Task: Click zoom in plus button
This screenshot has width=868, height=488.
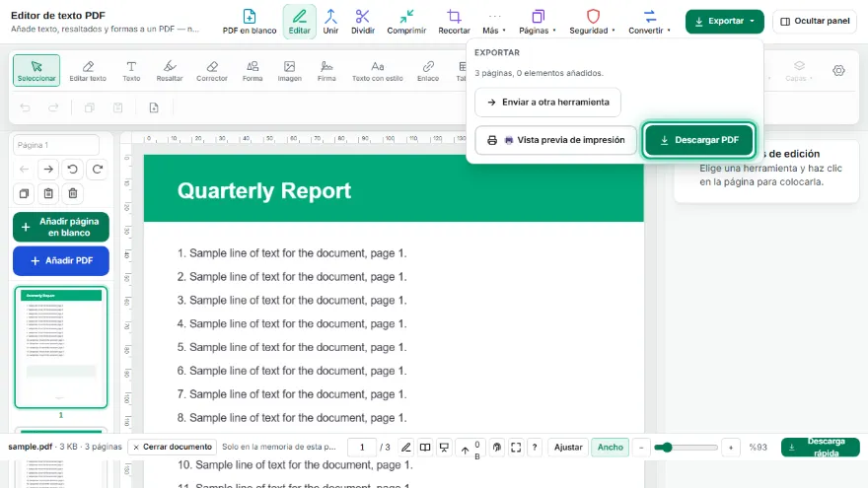Action: click(731, 447)
